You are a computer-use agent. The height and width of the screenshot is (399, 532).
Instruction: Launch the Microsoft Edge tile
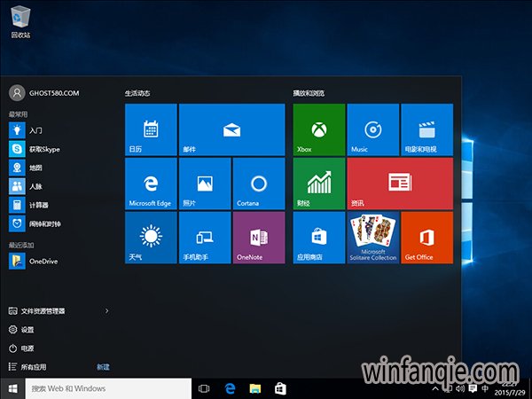[x=151, y=184]
